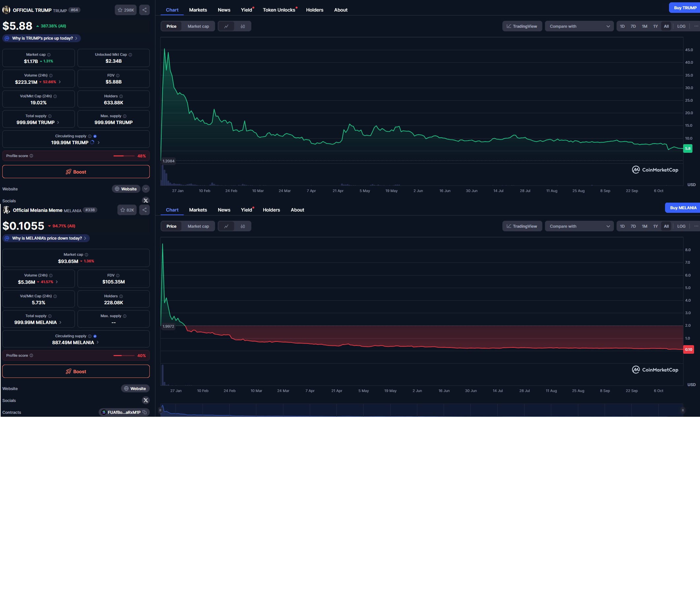Open Why is MELANIA's price down link
700x591 pixels.
pos(47,238)
